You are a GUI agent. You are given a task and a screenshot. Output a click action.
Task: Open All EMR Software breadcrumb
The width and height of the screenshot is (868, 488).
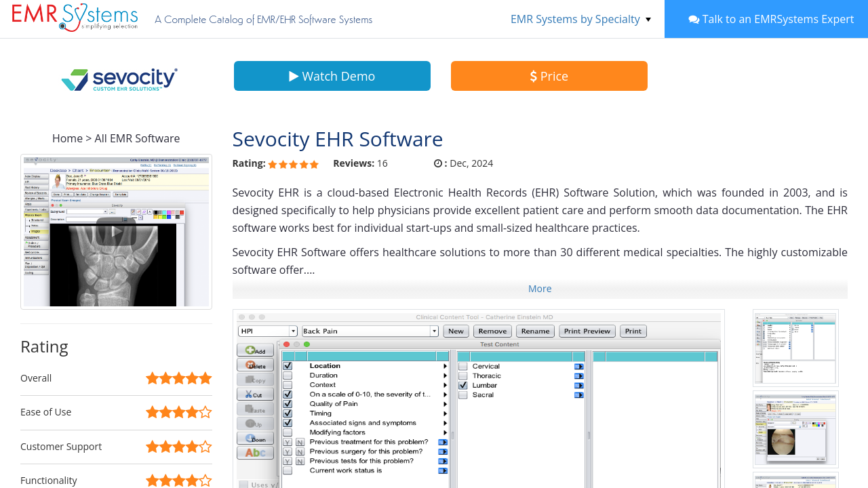[137, 138]
